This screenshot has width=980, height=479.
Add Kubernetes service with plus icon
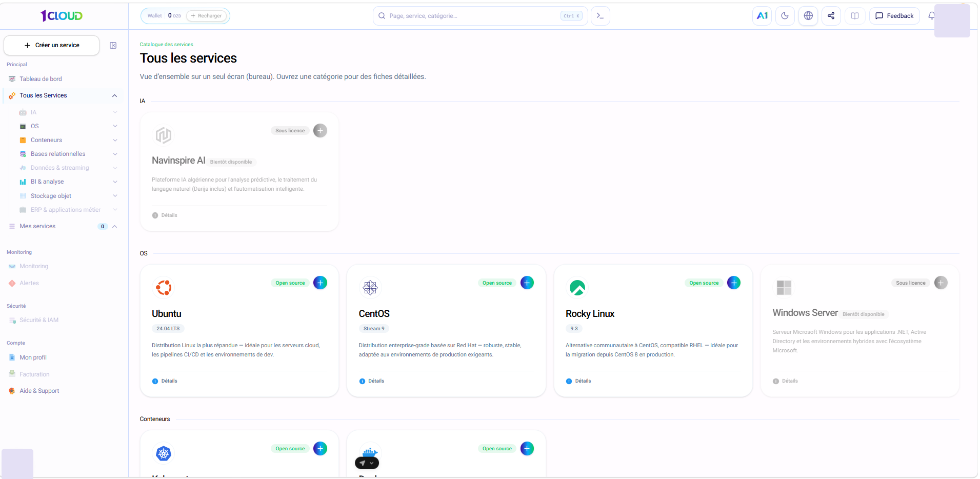point(320,448)
